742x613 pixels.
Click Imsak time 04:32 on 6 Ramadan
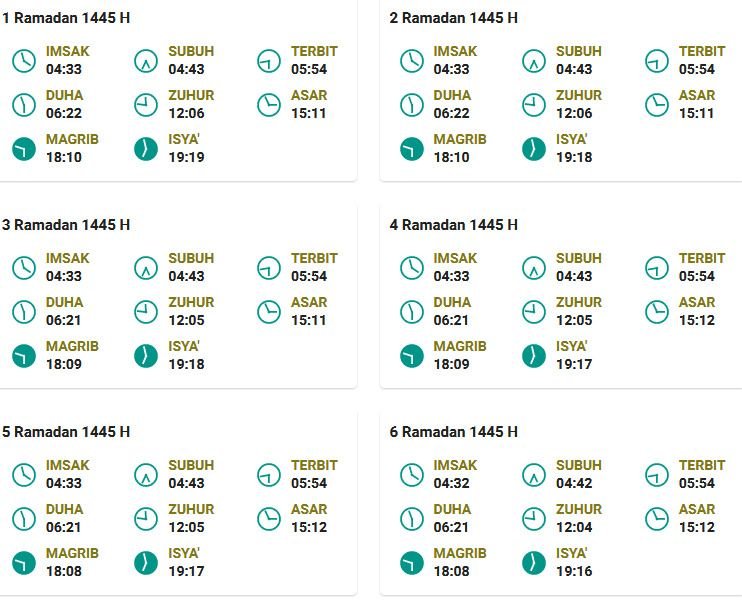coord(452,483)
